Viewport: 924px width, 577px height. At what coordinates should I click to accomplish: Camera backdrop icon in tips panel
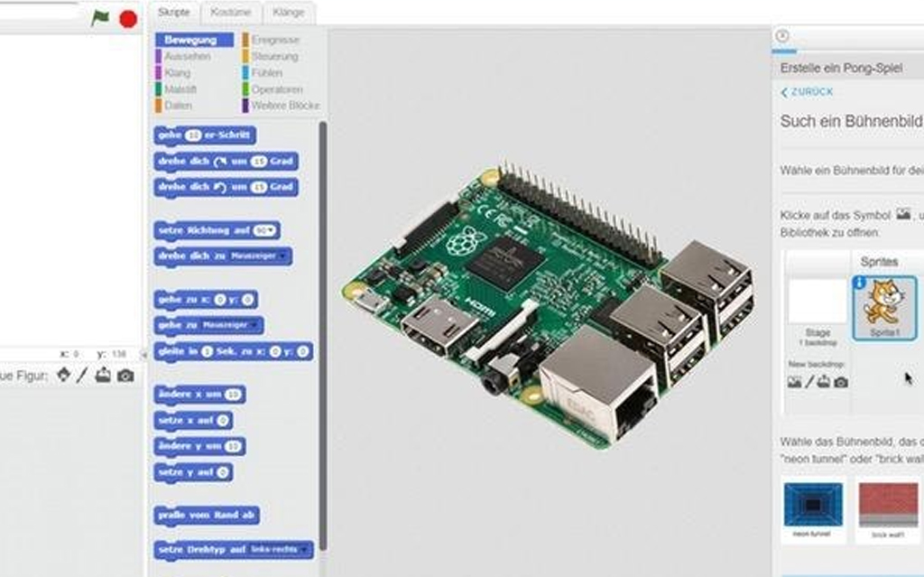point(841,383)
